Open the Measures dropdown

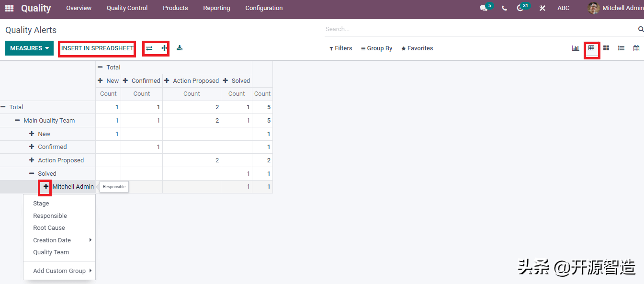pyautogui.click(x=30, y=48)
